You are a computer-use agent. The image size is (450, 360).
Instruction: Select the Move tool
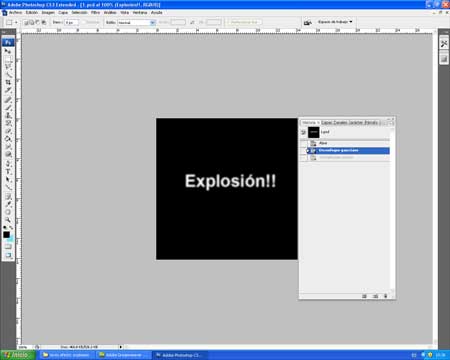click(8, 51)
